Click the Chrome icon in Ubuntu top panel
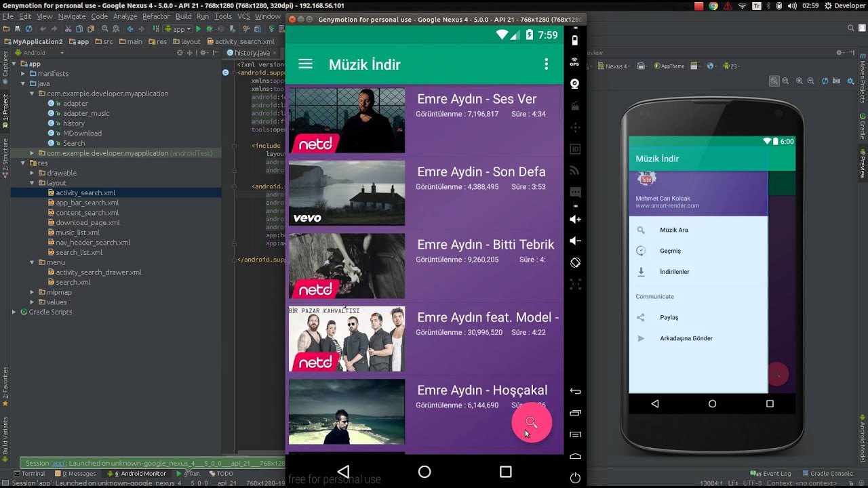 (713, 5)
